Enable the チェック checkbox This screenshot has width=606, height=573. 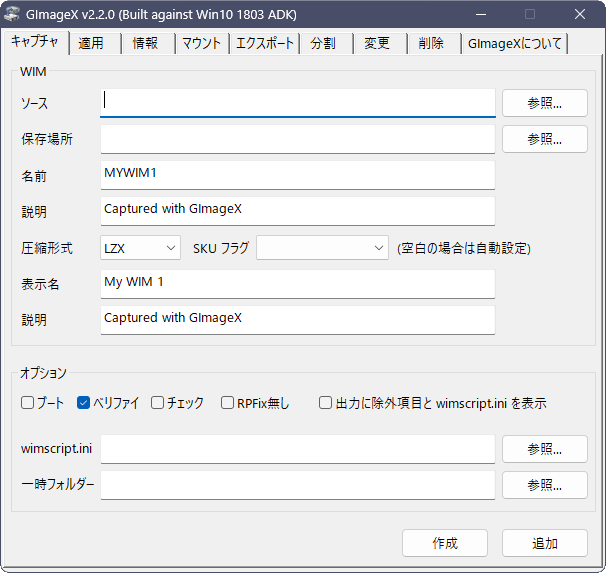point(157,403)
